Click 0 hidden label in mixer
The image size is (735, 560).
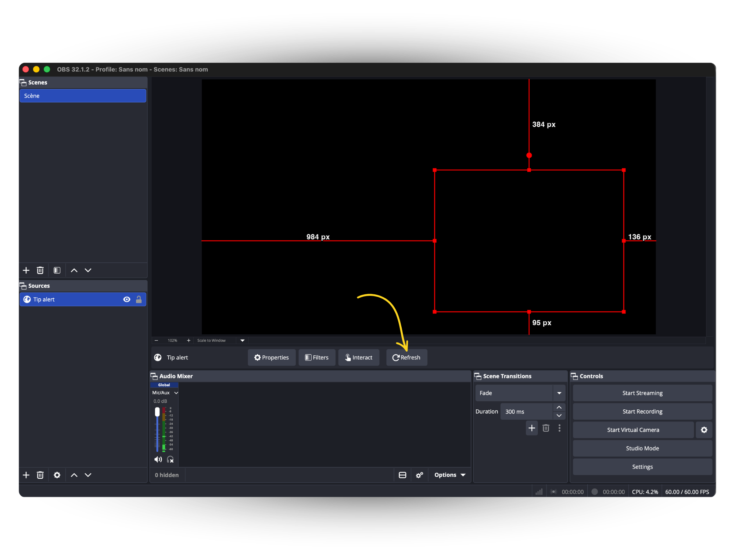tap(167, 475)
